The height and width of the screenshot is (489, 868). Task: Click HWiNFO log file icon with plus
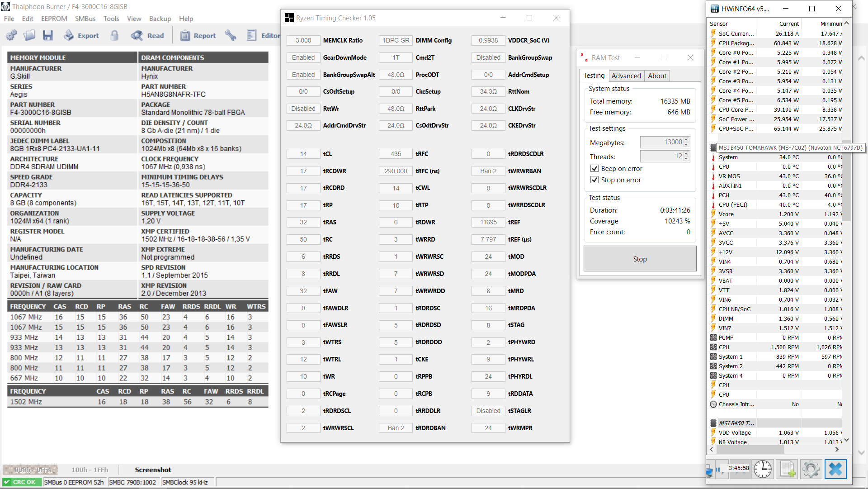[x=787, y=469]
